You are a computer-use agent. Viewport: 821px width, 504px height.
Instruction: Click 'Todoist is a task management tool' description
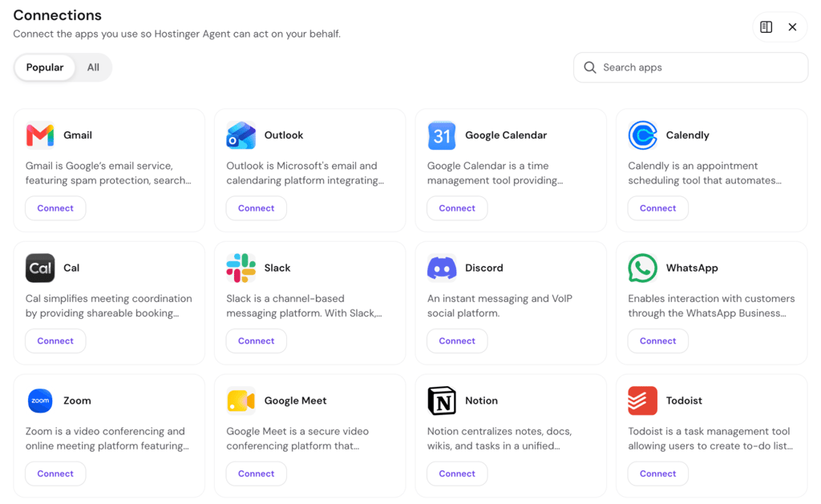tap(710, 438)
